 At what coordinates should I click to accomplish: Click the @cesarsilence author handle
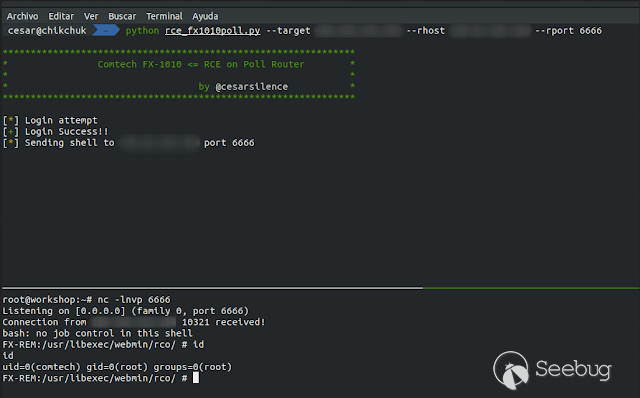251,87
